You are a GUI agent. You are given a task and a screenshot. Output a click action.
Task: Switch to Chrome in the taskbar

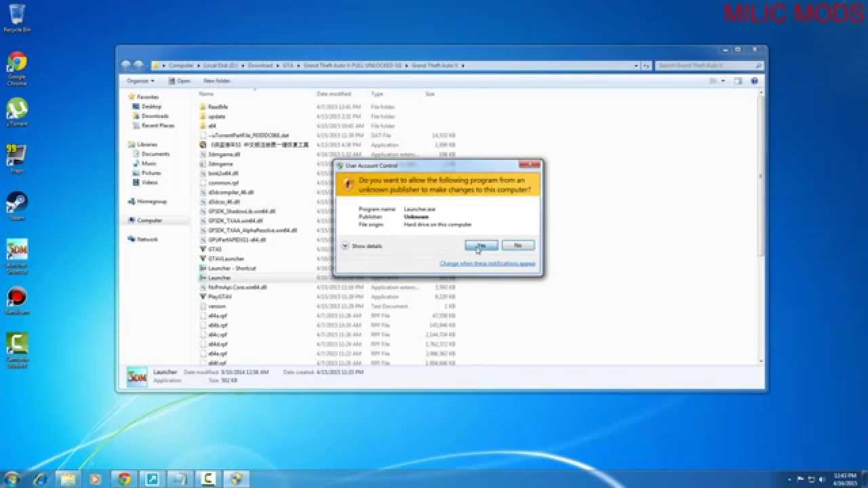(x=124, y=479)
